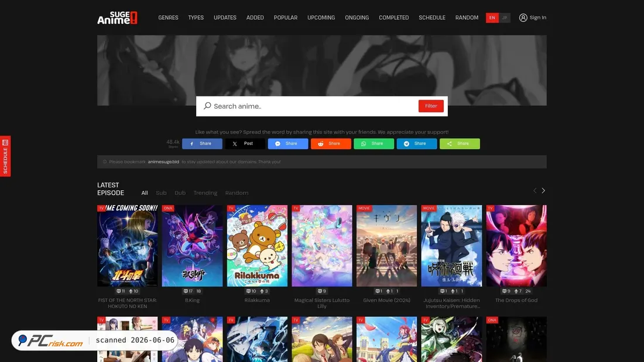This screenshot has height=362, width=644.
Task: Open SCHEDULE in the top navigation
Action: pos(432,18)
